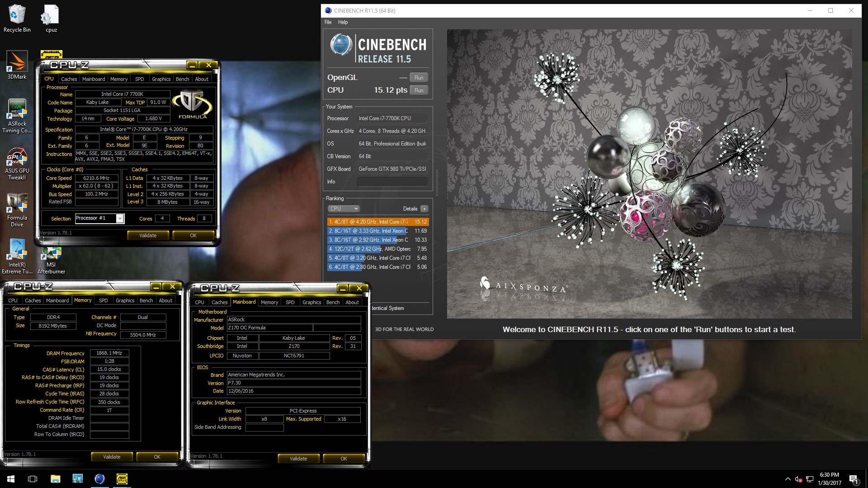Click the CPU-Z taskbar icon
The width and height of the screenshot is (868, 488).
click(122, 479)
